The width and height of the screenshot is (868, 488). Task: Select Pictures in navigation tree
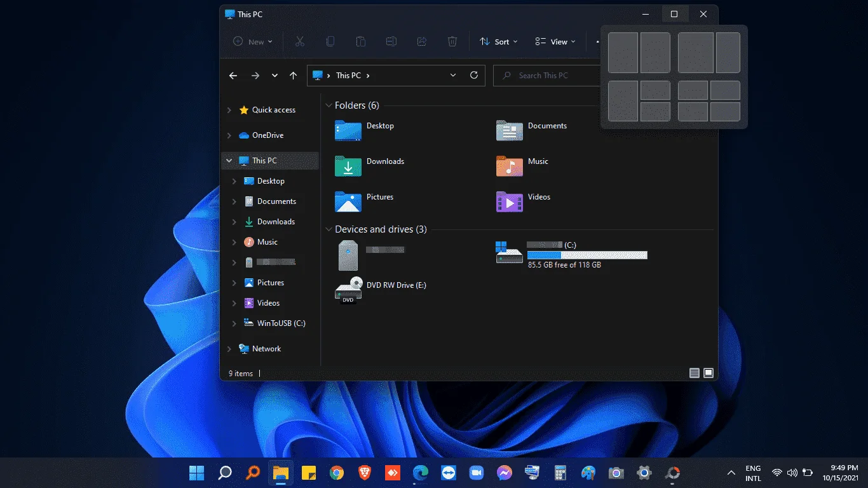click(x=264, y=283)
